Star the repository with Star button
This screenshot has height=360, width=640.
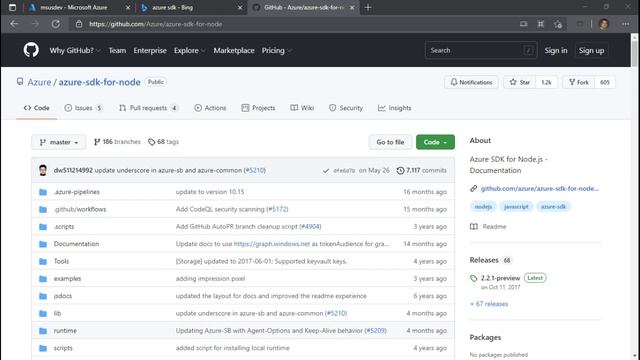pos(520,82)
